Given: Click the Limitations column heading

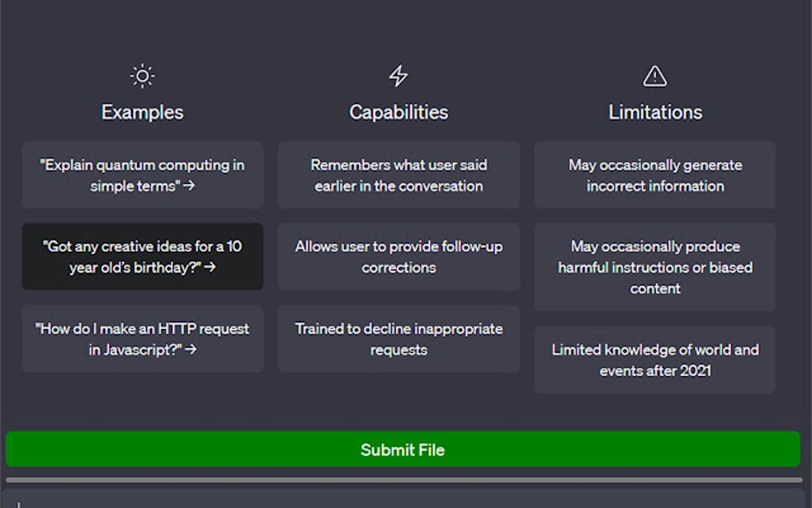Looking at the screenshot, I should [x=655, y=112].
